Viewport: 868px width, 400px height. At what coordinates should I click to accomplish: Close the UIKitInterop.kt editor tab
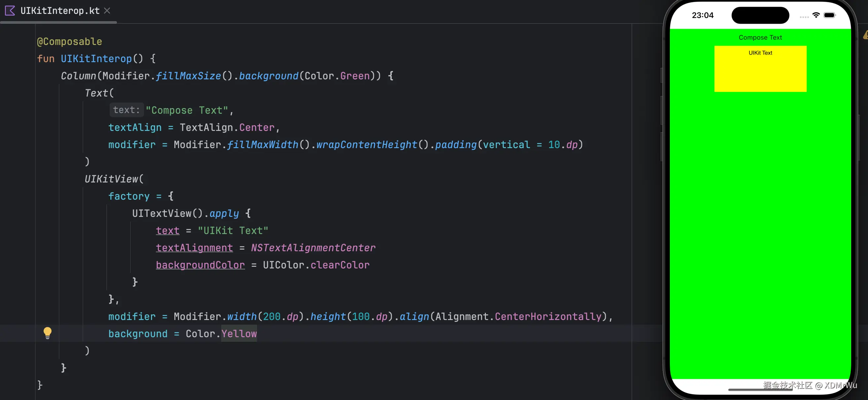(x=107, y=11)
